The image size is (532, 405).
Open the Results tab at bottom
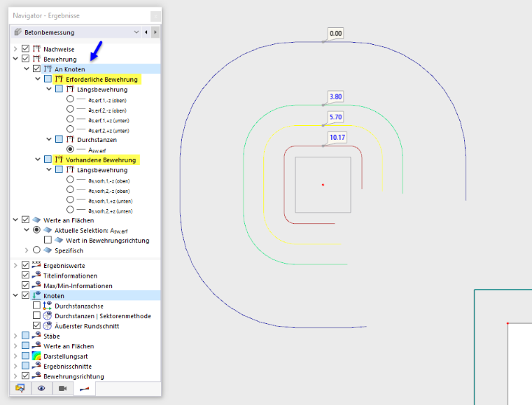(85, 389)
